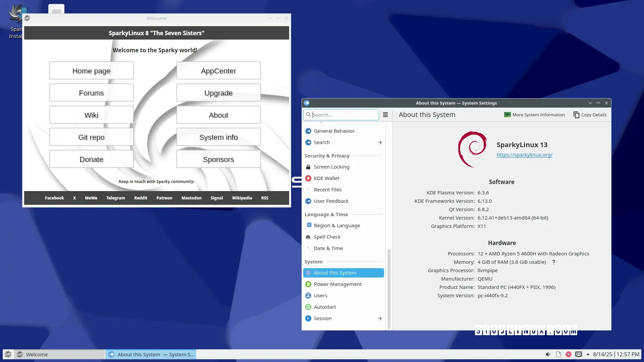This screenshot has width=644, height=362.
Task: Open Recent Files settings
Action: click(x=343, y=190)
